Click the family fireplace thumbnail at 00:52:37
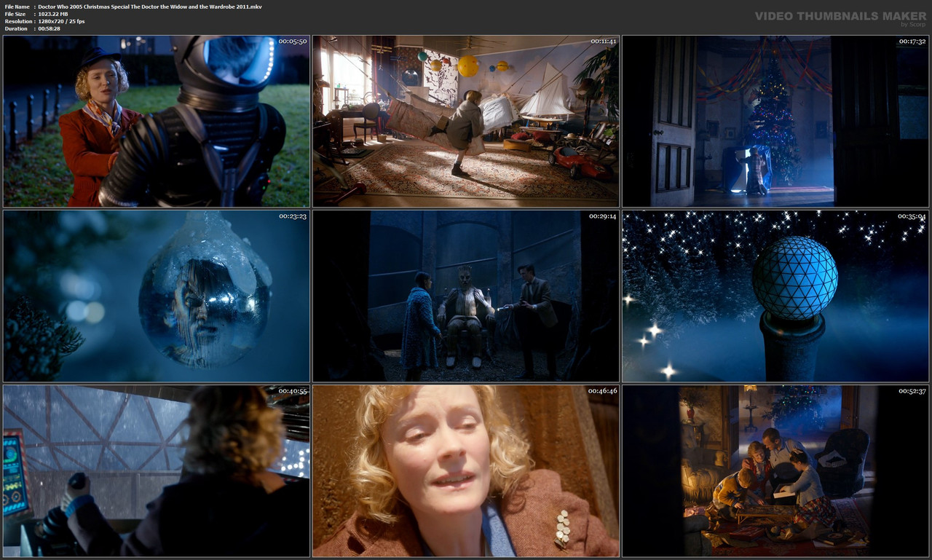This screenshot has width=932, height=560. 775,470
